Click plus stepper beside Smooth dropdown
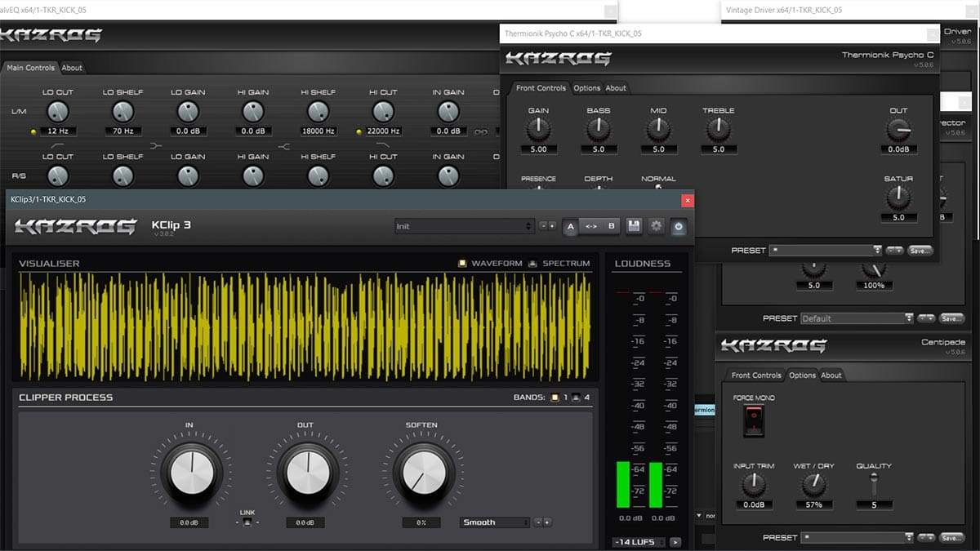Viewport: 980px width, 551px height. point(547,522)
